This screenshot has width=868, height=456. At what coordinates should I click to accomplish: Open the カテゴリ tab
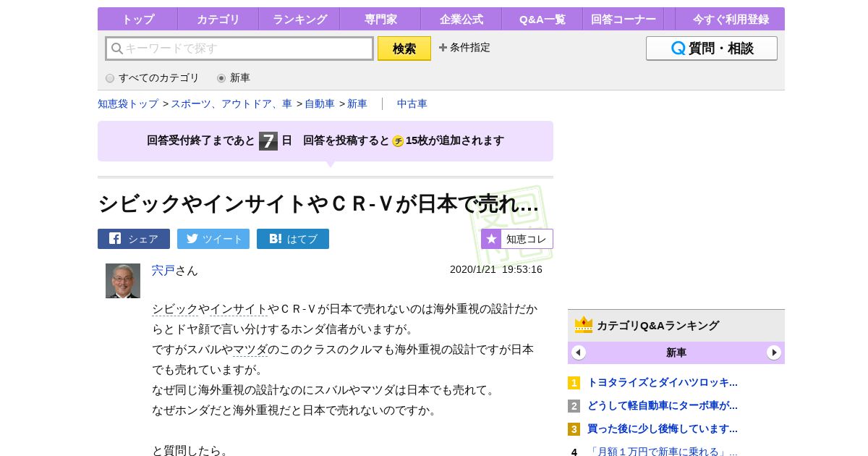[x=218, y=20]
